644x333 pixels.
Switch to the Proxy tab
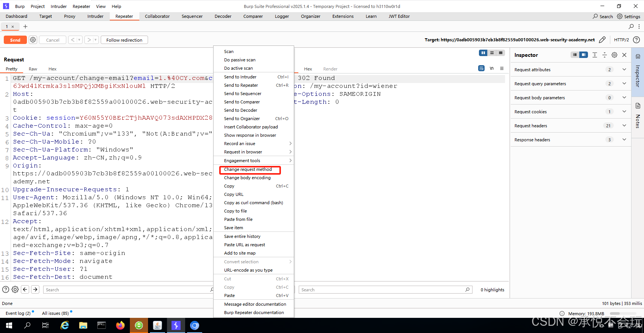(x=70, y=16)
